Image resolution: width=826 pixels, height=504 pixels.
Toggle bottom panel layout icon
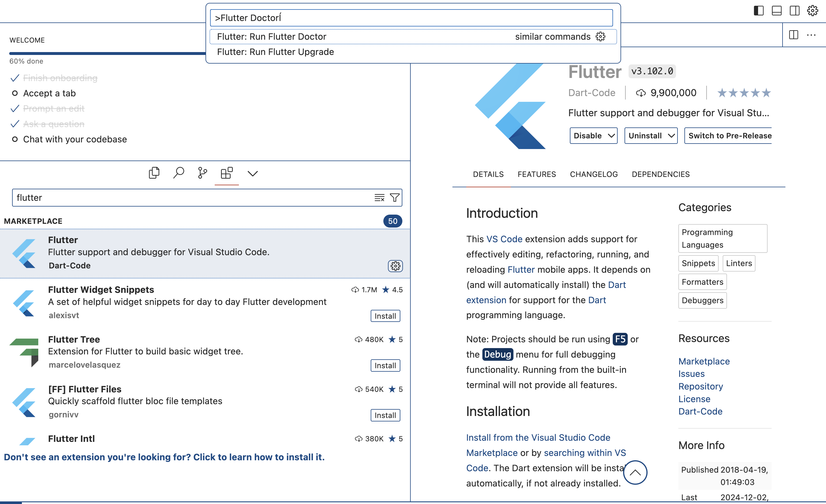tap(776, 11)
